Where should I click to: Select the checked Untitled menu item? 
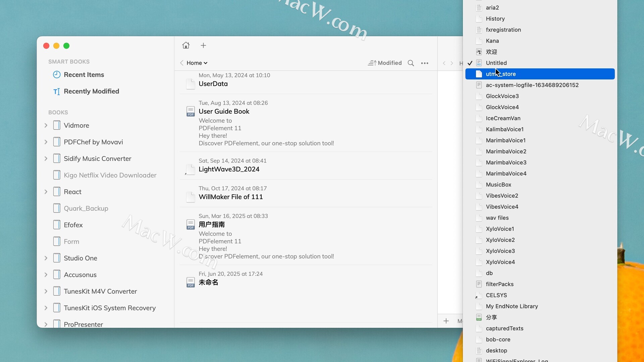pos(540,63)
